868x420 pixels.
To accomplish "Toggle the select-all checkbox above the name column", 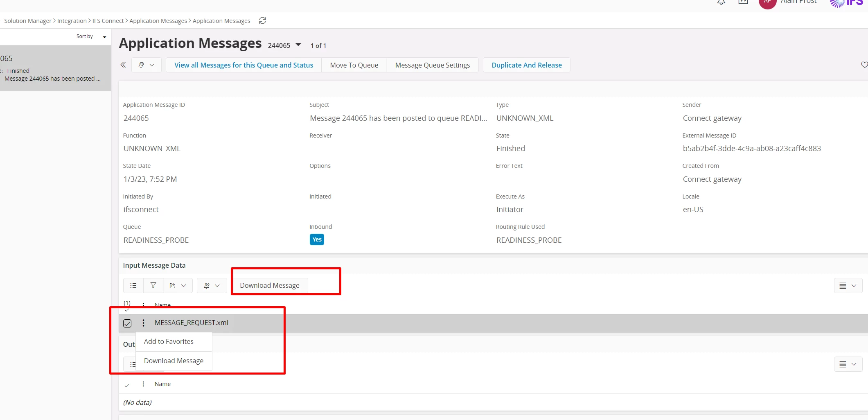I will 127,310.
